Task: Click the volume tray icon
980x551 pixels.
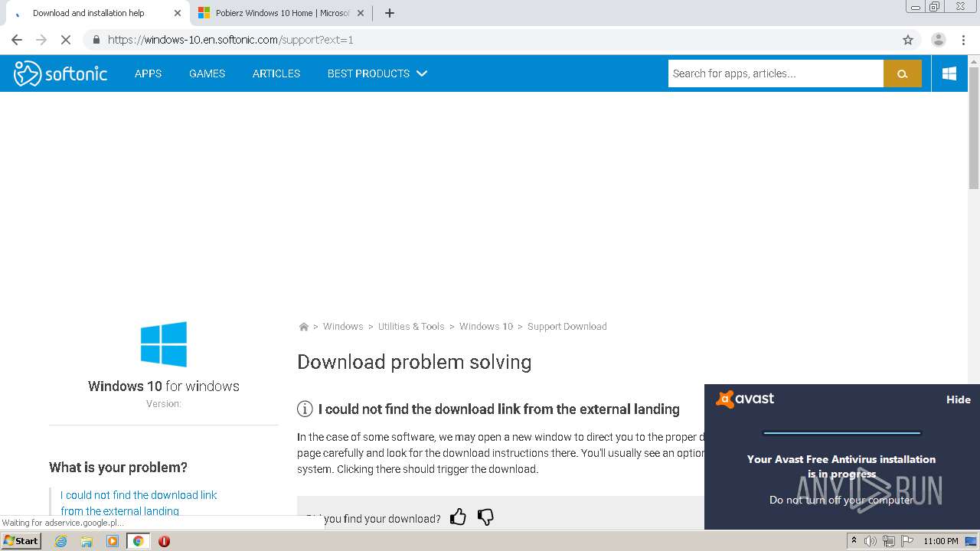Action: tap(871, 541)
